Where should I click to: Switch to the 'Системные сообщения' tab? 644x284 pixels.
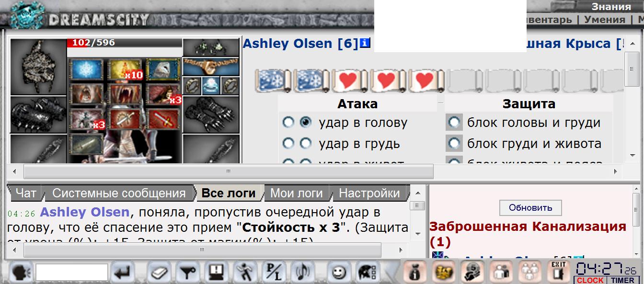click(x=119, y=193)
